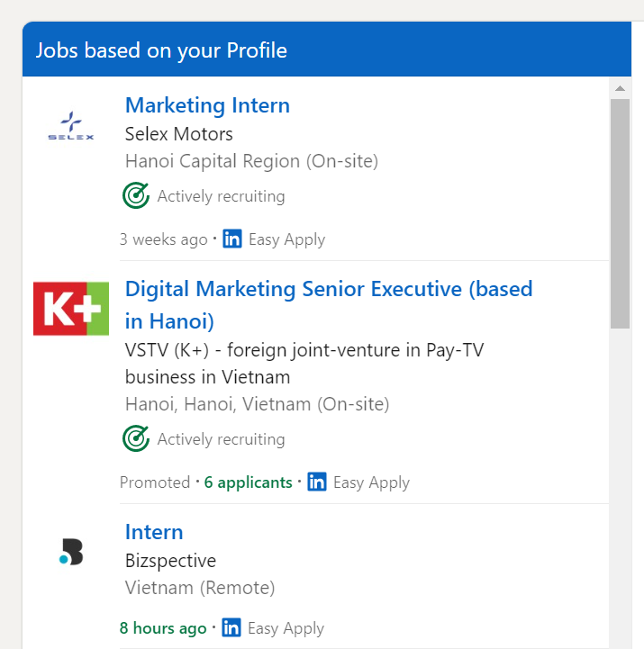Click VSTV (K+) company description text
644x649 pixels.
304,364
